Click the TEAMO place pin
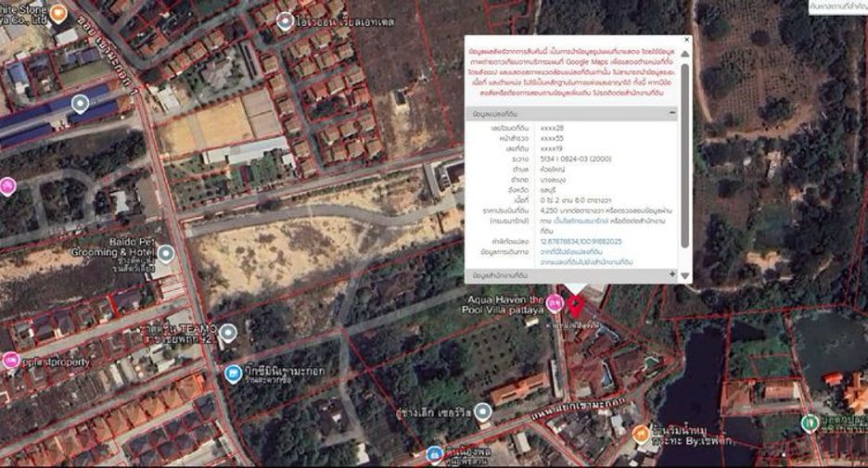 click(x=228, y=334)
